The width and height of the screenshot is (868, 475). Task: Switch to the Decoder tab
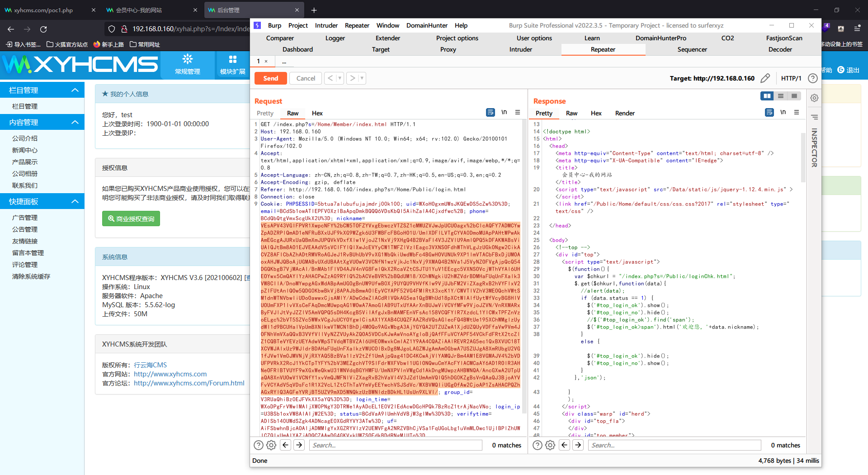pos(780,50)
